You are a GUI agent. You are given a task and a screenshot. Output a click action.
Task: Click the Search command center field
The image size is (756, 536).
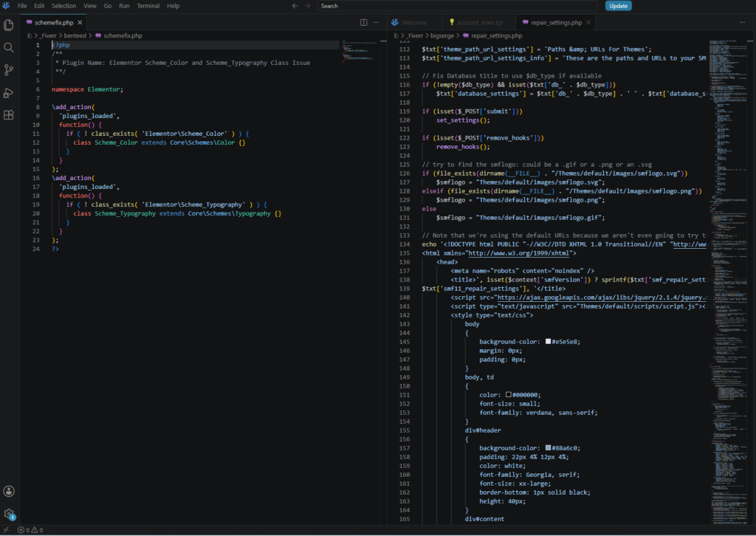(457, 6)
